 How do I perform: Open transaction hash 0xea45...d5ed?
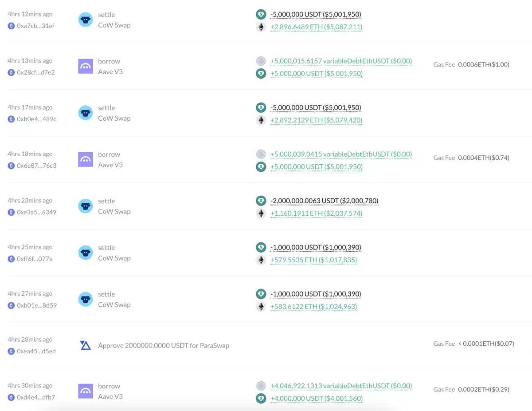[x=36, y=351]
